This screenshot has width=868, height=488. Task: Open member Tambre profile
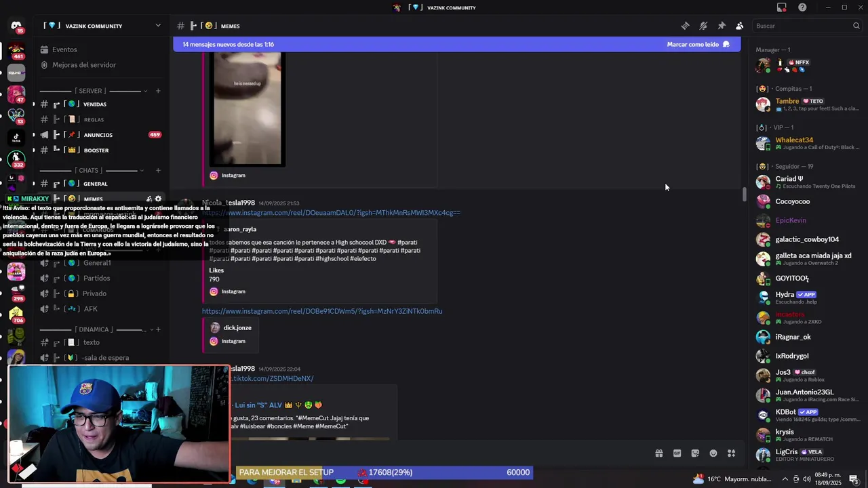808,104
